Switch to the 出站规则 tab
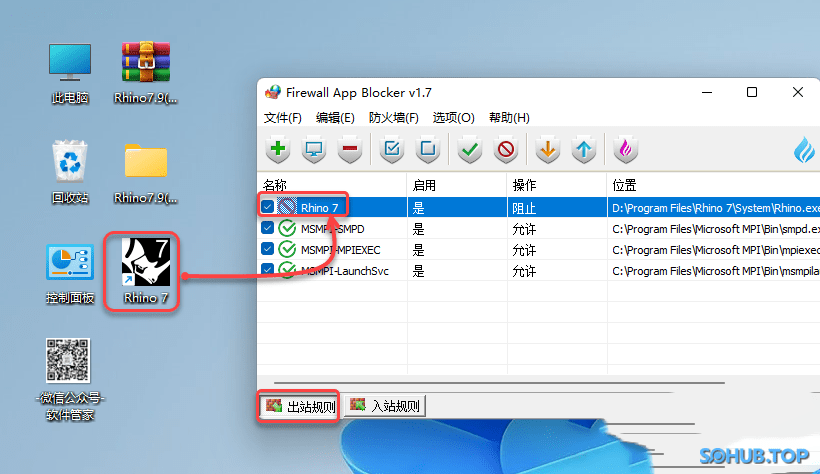The width and height of the screenshot is (820, 474). [x=300, y=406]
